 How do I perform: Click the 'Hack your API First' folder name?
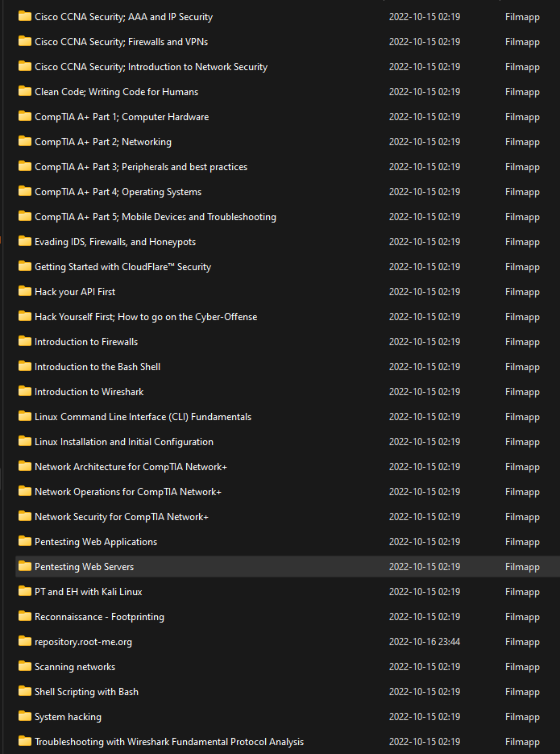pos(75,292)
